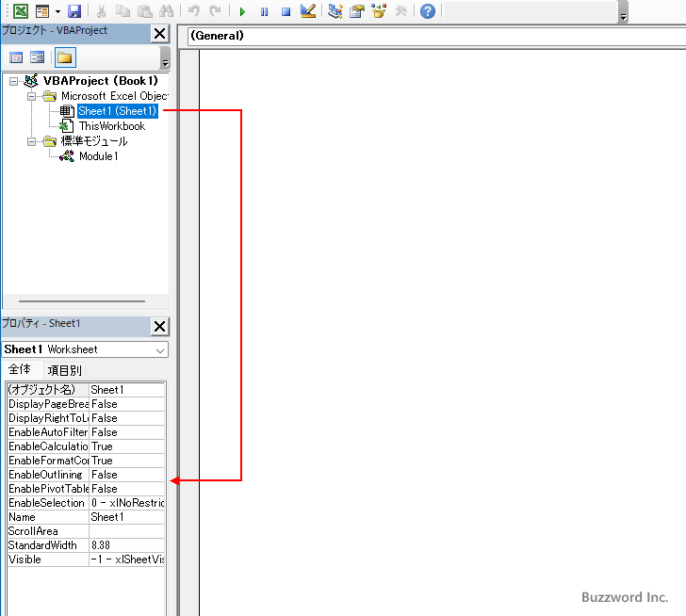Close the Properties Sheet1 pane

pos(160,327)
